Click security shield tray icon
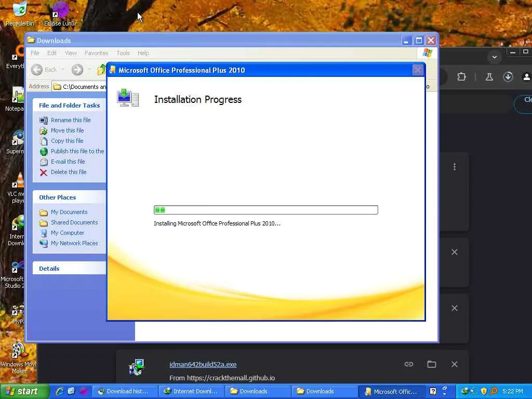This screenshot has width=532, height=399. pos(484,391)
